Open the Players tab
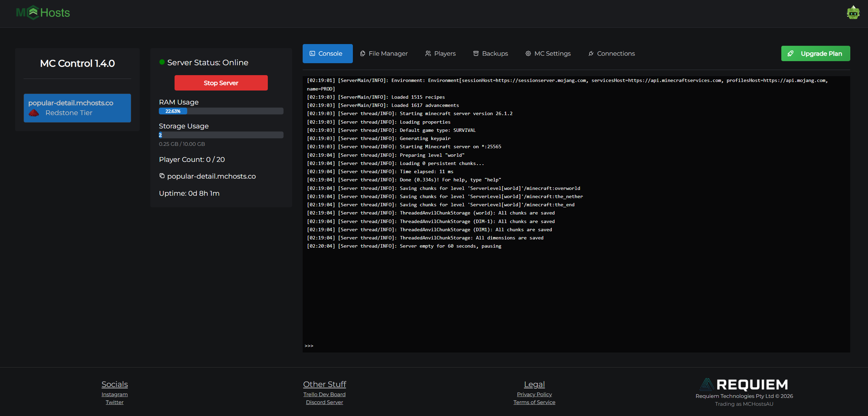Viewport: 868px width, 416px height. point(440,54)
